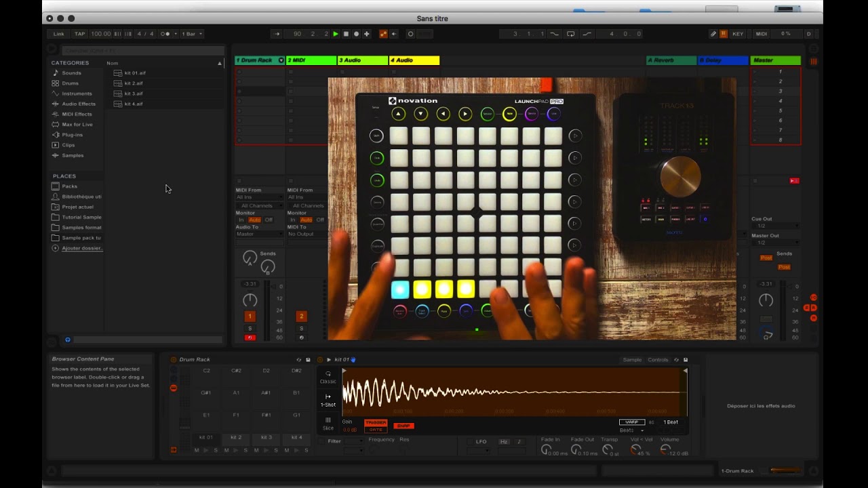The width and height of the screenshot is (868, 488).
Task: Switch Simpler to Classic mode
Action: point(328,377)
